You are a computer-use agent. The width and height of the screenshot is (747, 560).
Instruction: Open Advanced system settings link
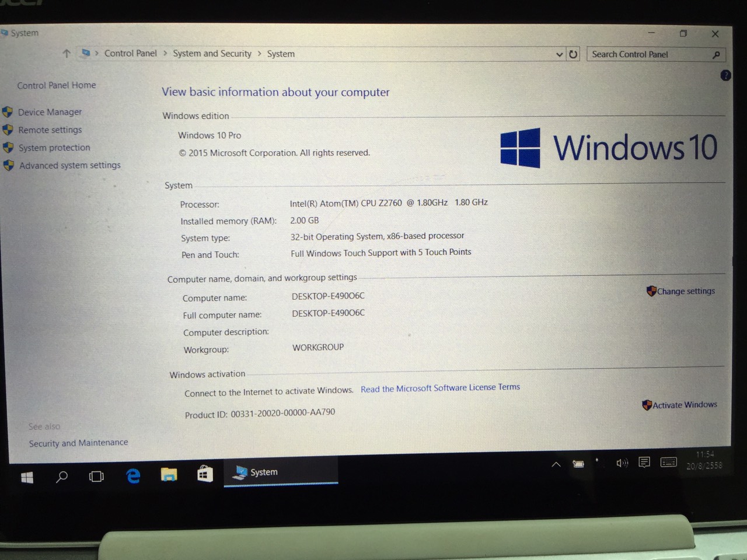click(70, 165)
